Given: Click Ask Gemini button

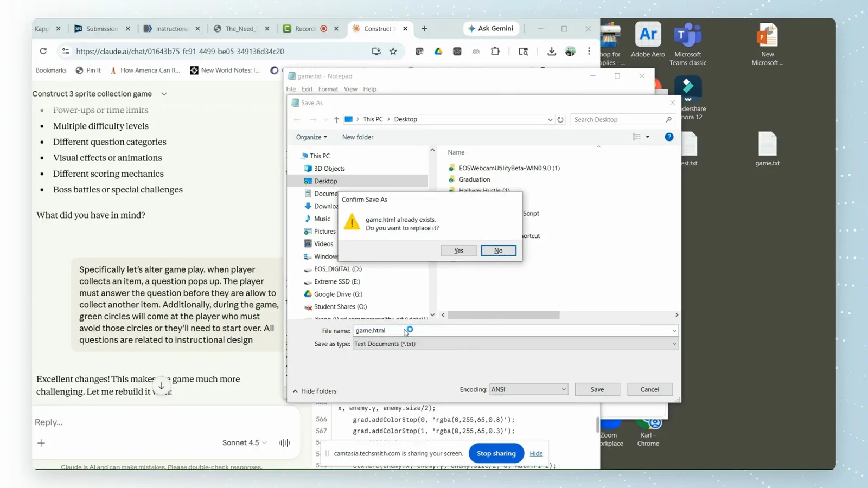Looking at the screenshot, I should (x=492, y=28).
